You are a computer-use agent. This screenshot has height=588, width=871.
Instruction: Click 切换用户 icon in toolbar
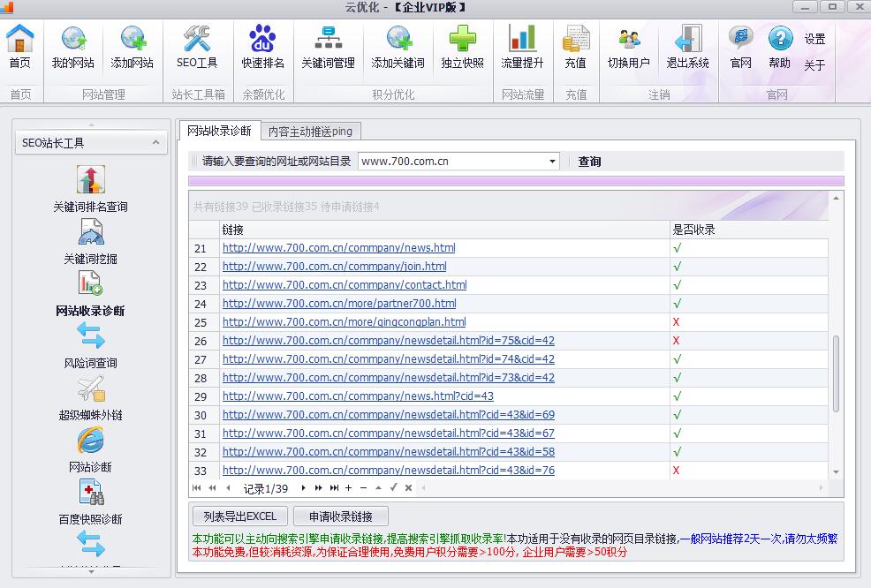coord(628,47)
